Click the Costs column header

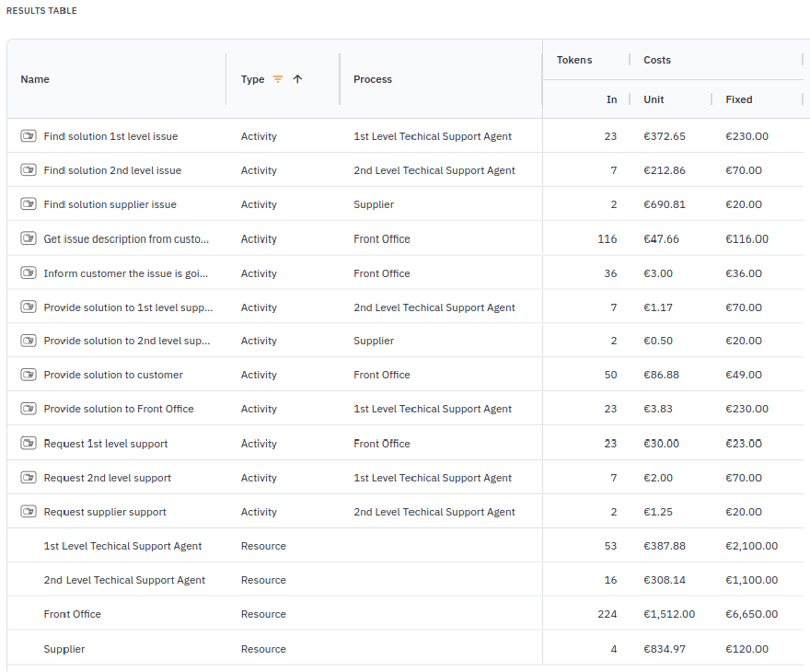pos(656,60)
